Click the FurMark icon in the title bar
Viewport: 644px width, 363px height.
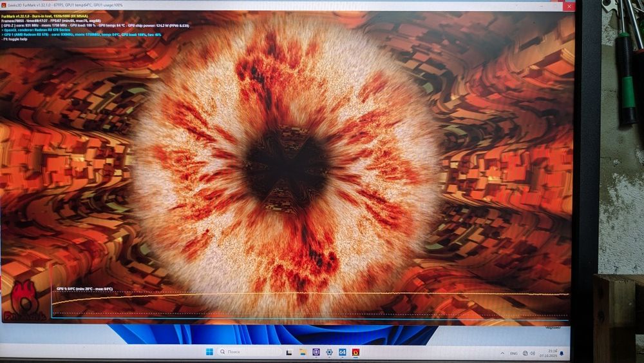click(4, 5)
